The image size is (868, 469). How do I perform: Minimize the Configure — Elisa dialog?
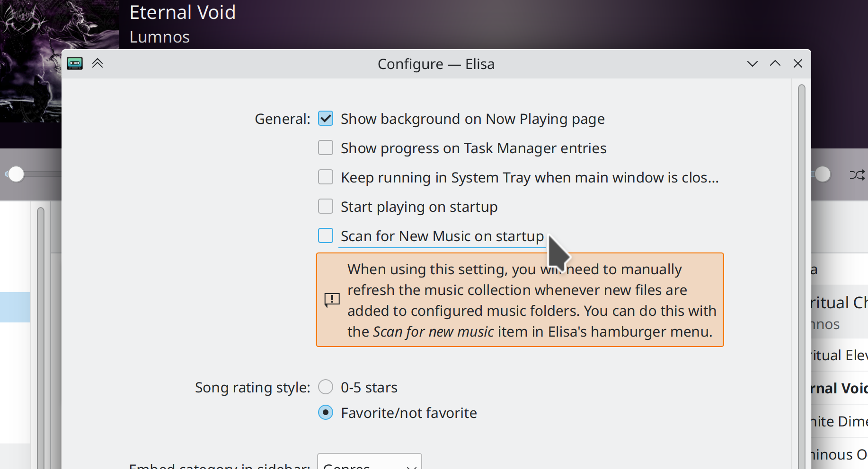pyautogui.click(x=752, y=64)
